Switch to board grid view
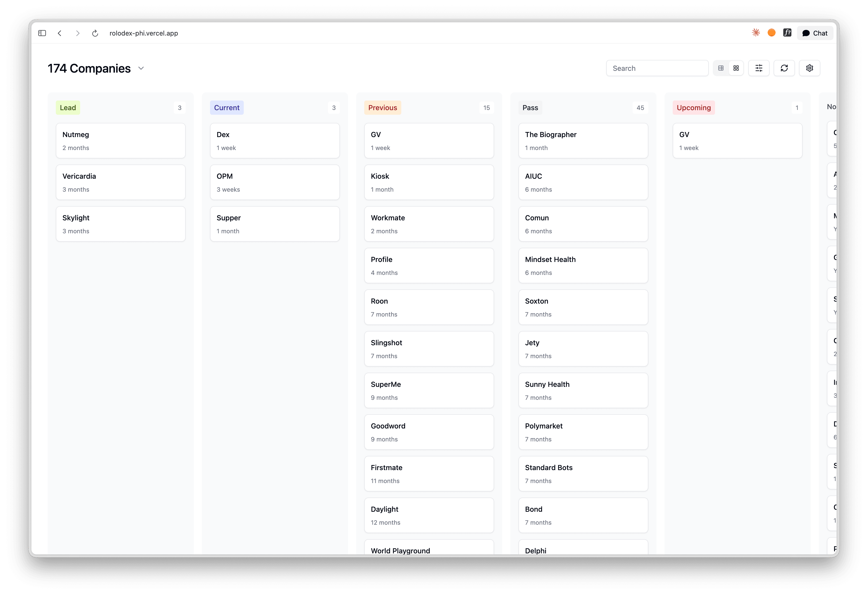Viewport: 868px width, 595px height. coord(736,68)
